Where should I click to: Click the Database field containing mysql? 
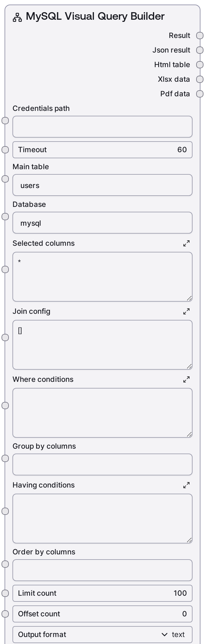(102, 223)
